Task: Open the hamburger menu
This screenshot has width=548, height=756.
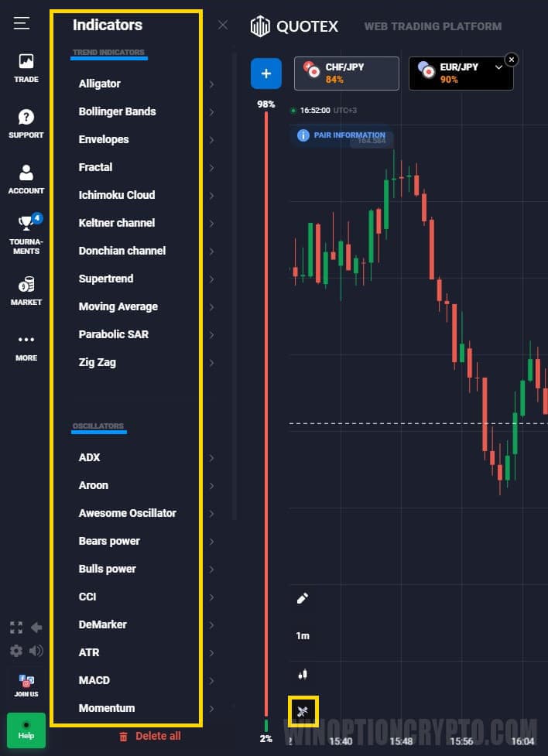Action: point(22,22)
